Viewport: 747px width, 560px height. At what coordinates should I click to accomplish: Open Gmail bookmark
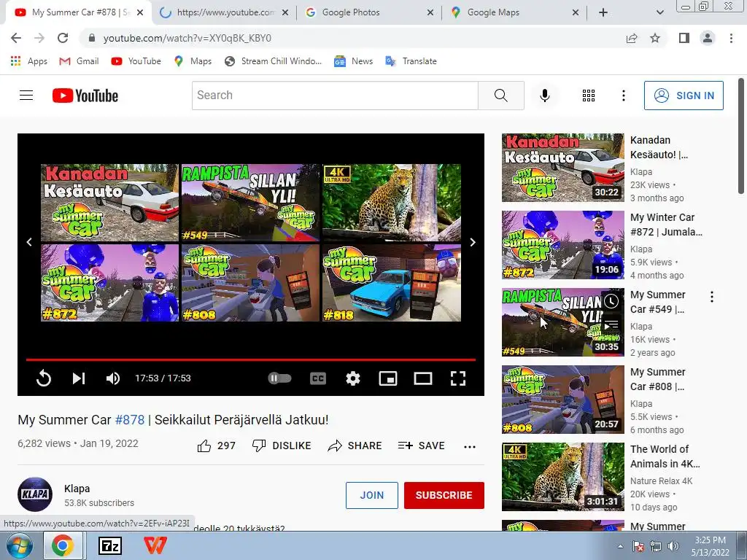click(x=79, y=61)
